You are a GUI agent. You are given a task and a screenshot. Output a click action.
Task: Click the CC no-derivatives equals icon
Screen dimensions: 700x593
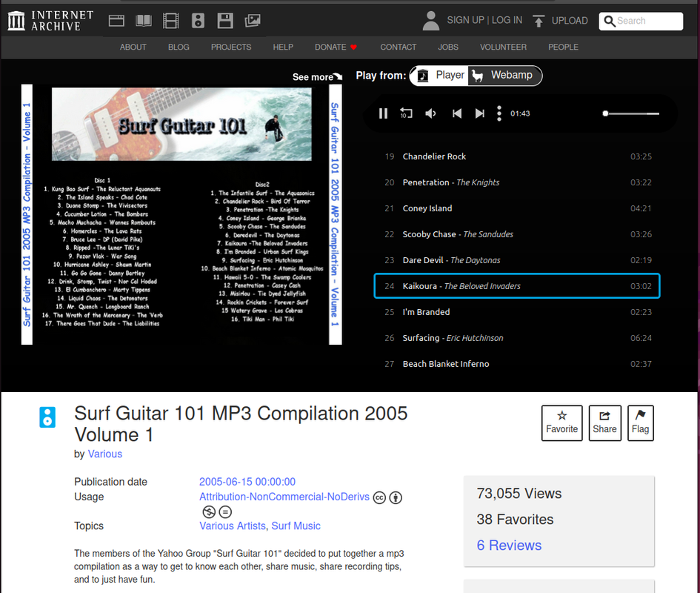pyautogui.click(x=225, y=511)
